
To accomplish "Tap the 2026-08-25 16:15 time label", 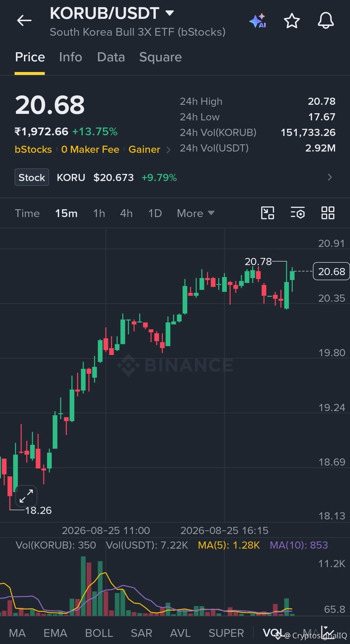I will (224, 530).
